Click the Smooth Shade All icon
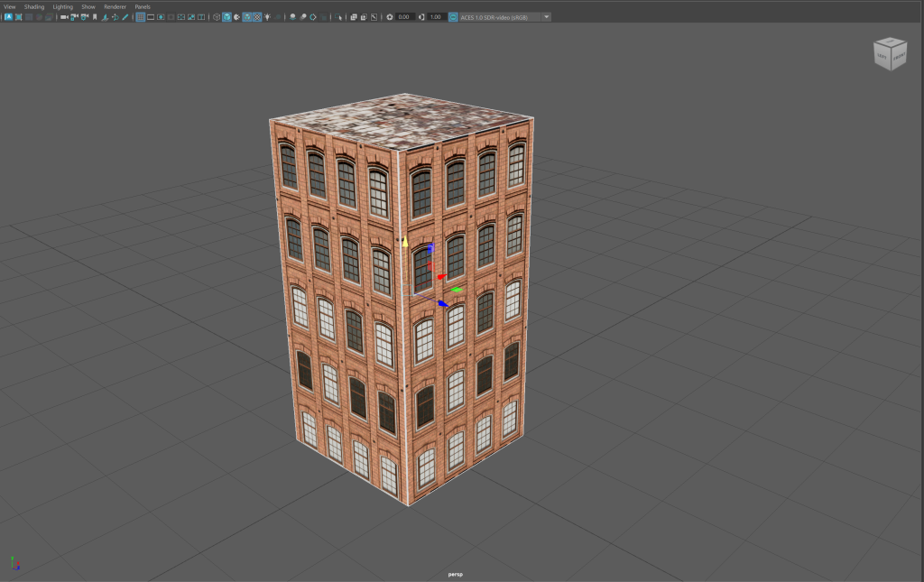The height and width of the screenshot is (582, 924). (x=226, y=17)
